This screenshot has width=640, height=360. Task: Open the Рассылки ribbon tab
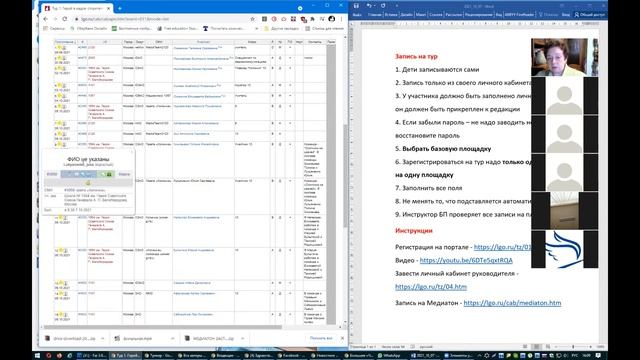(453, 15)
